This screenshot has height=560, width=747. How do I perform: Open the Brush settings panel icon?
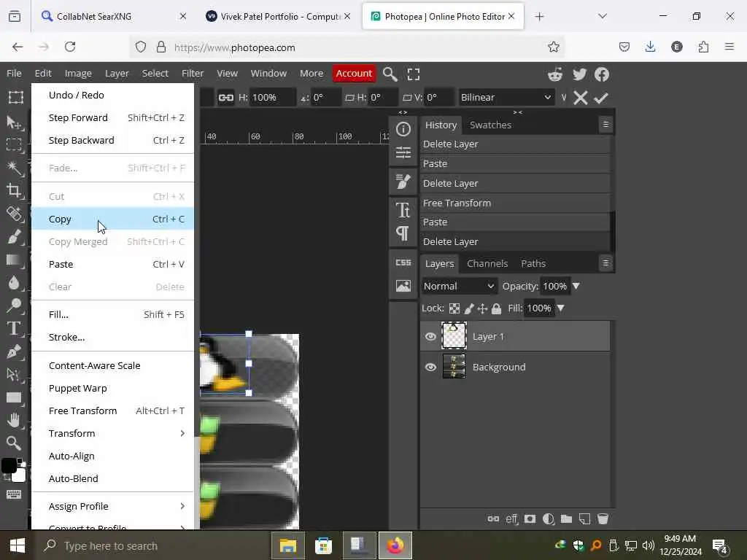[403, 182]
